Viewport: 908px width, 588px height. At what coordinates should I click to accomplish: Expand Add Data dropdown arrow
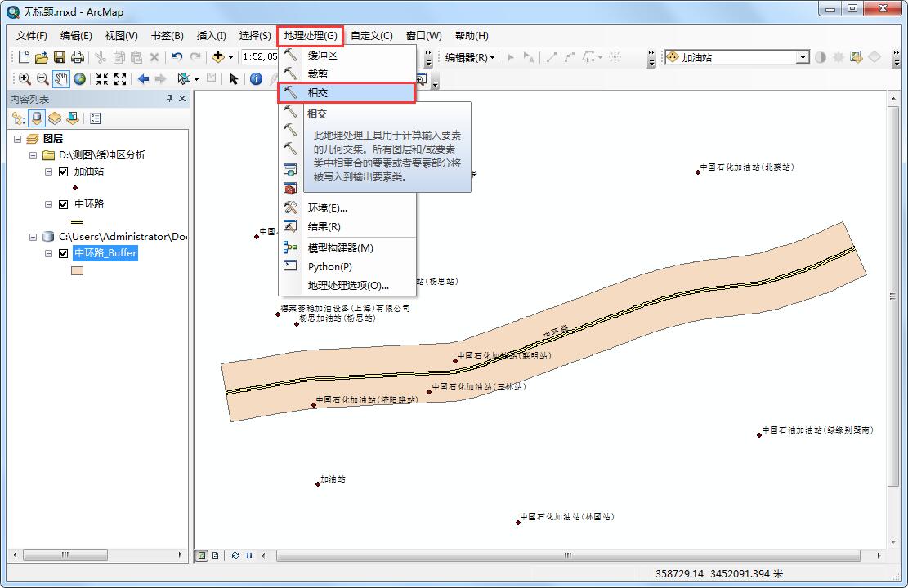[230, 57]
